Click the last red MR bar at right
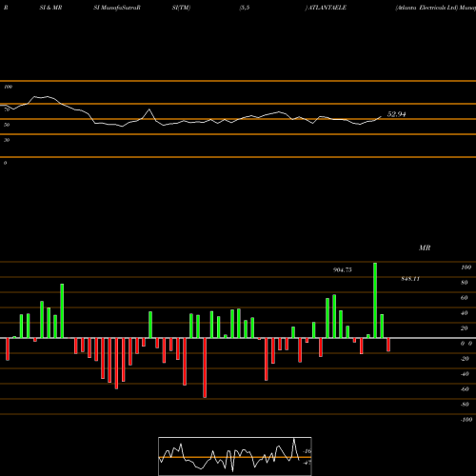This screenshot has width=476, height=476. tap(388, 345)
